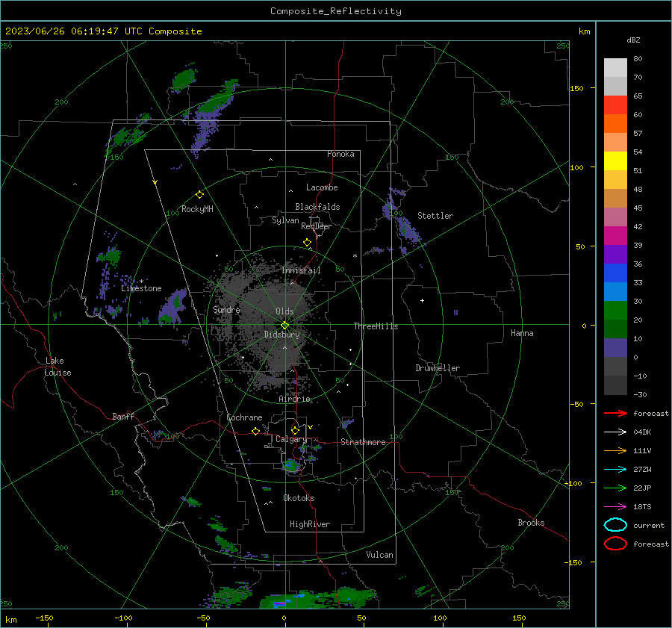Image resolution: width=672 pixels, height=628 pixels.
Task: Select the bright green swatch between 30 and 20
Action: (x=615, y=311)
